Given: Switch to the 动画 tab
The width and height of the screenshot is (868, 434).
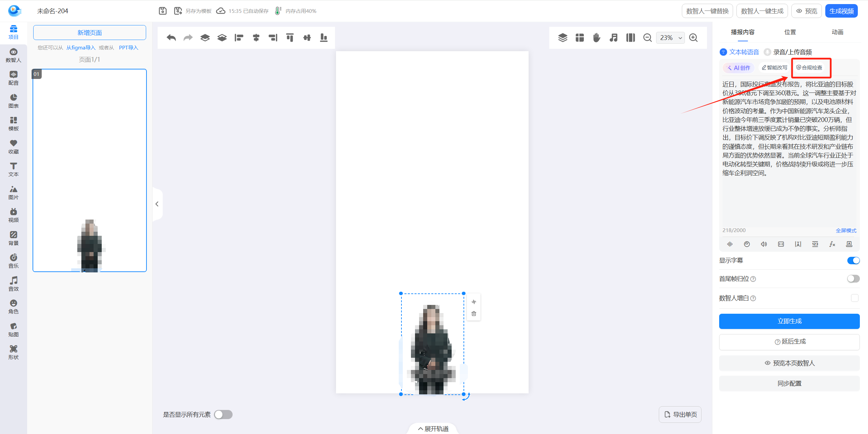Looking at the screenshot, I should click(837, 32).
